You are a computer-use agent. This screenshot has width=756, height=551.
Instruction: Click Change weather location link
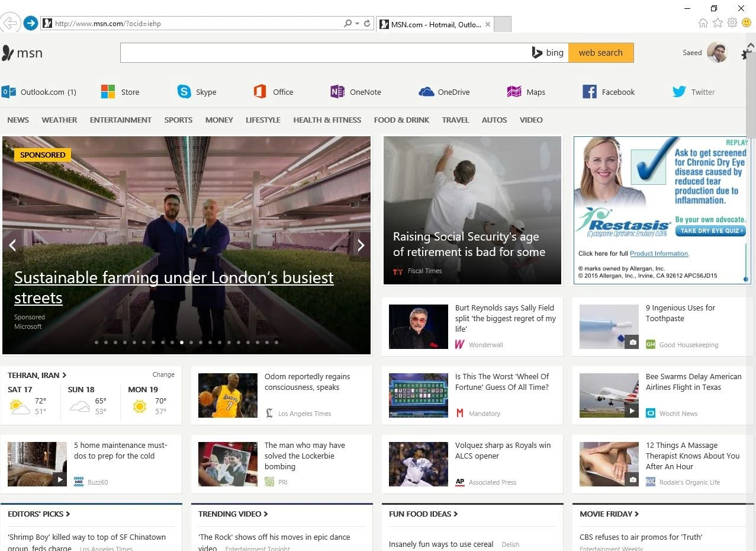[x=163, y=374]
